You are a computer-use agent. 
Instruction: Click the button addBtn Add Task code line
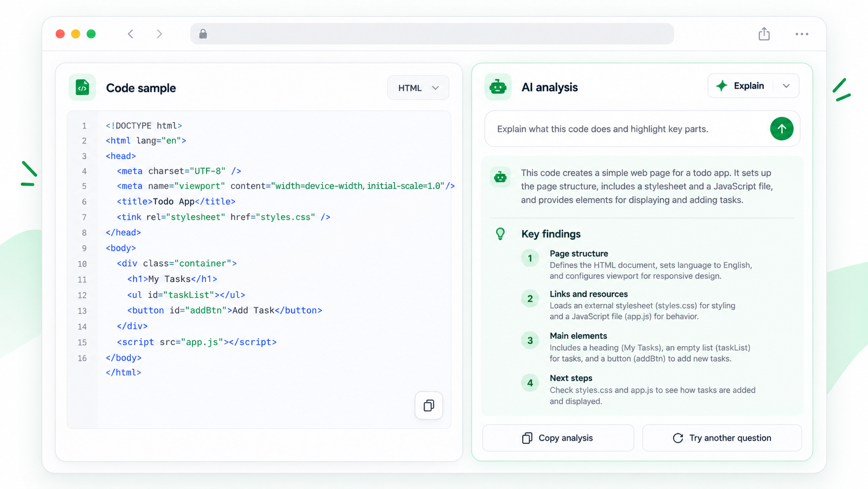click(225, 310)
